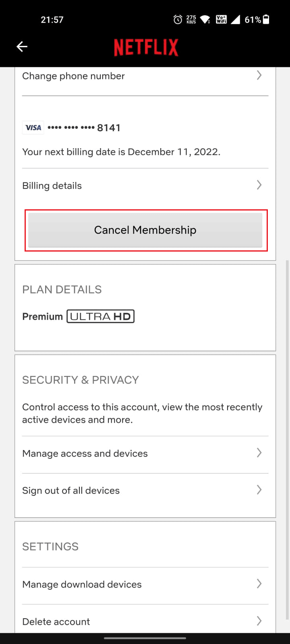Tap the VoWiFi status icon
The width and height of the screenshot is (290, 644).
(221, 19)
